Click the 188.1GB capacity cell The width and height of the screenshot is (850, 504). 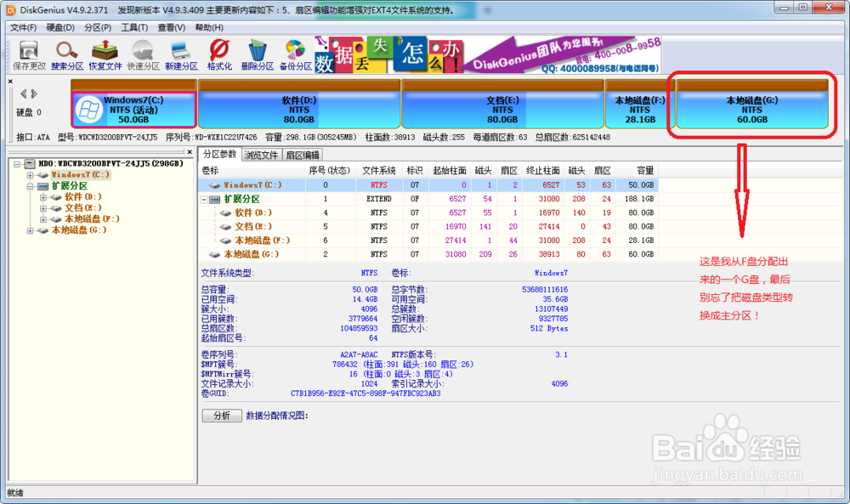point(639,200)
